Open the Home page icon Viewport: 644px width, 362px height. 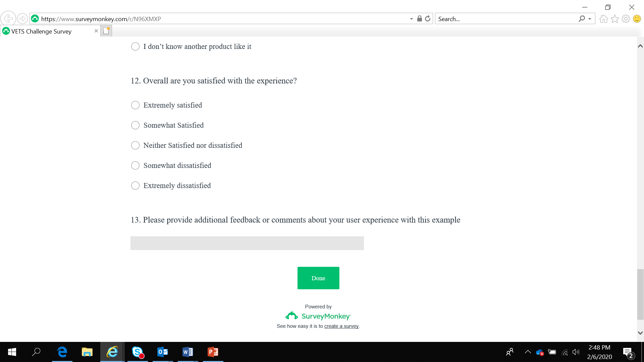coord(603,19)
